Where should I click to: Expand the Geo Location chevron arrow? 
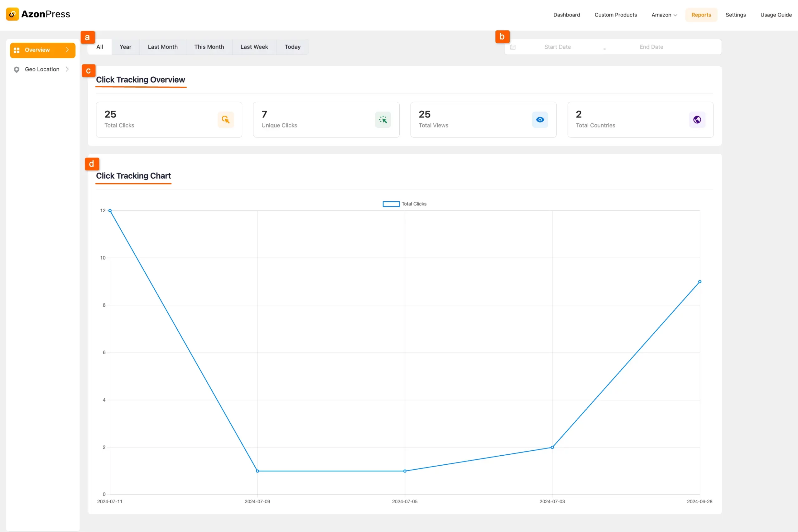[x=67, y=69]
